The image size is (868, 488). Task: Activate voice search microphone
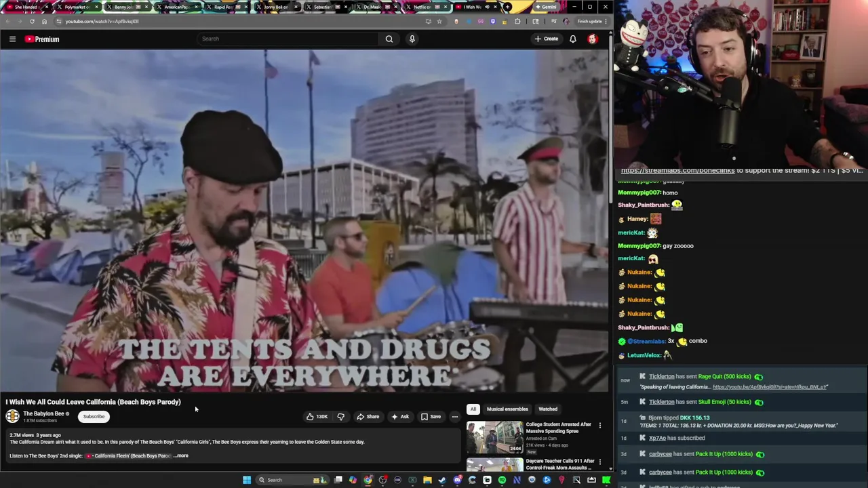tap(412, 39)
